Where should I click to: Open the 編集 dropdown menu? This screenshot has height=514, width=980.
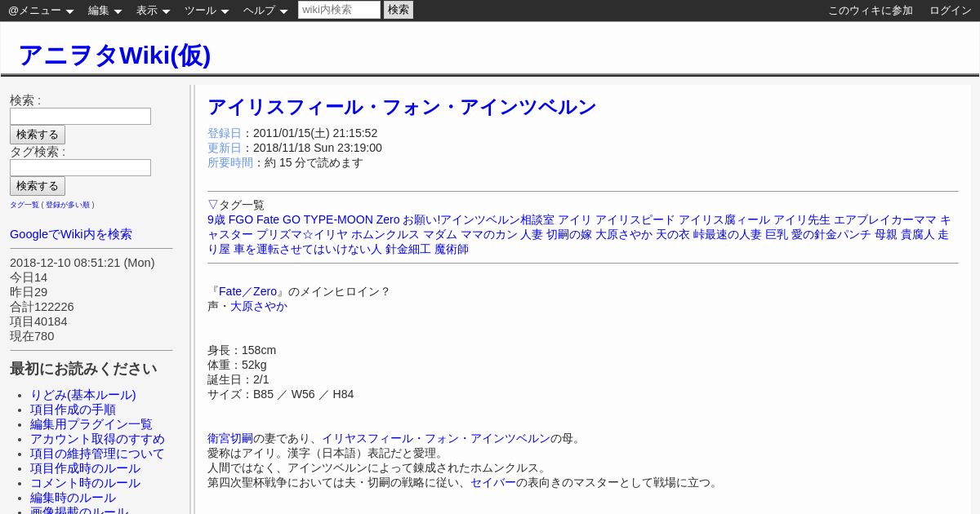click(x=105, y=11)
